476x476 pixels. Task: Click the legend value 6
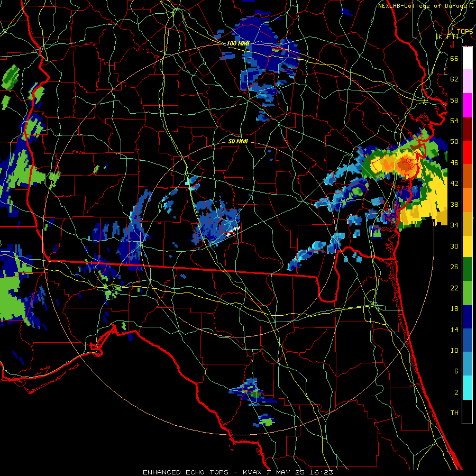(x=456, y=371)
